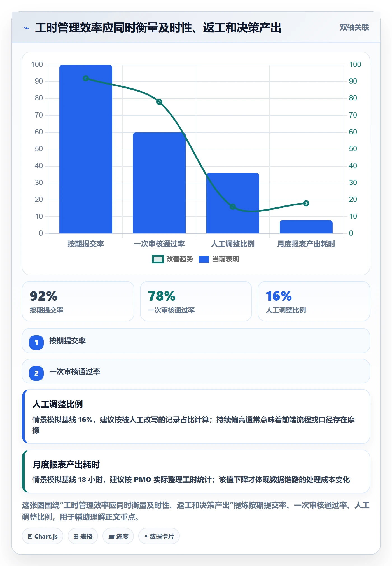
Task: Click the description starting 情景模拟基线 18 小时
Action: (191, 480)
